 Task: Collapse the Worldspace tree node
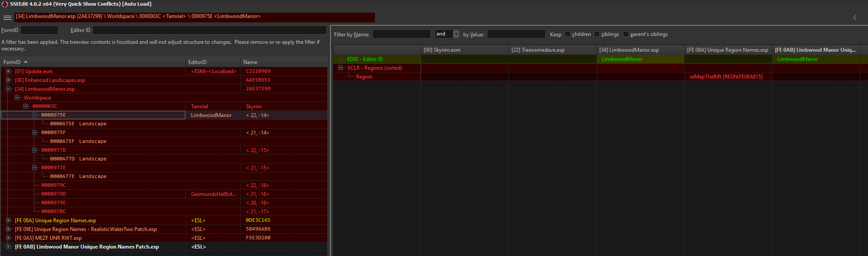click(x=17, y=98)
